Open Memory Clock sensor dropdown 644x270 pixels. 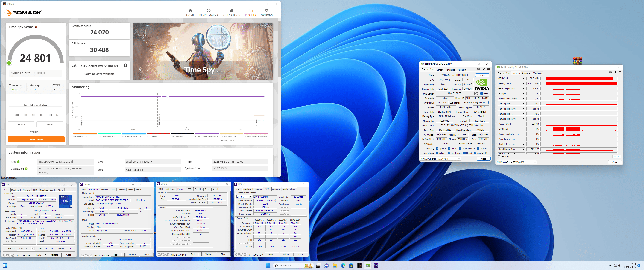tap(523, 83)
